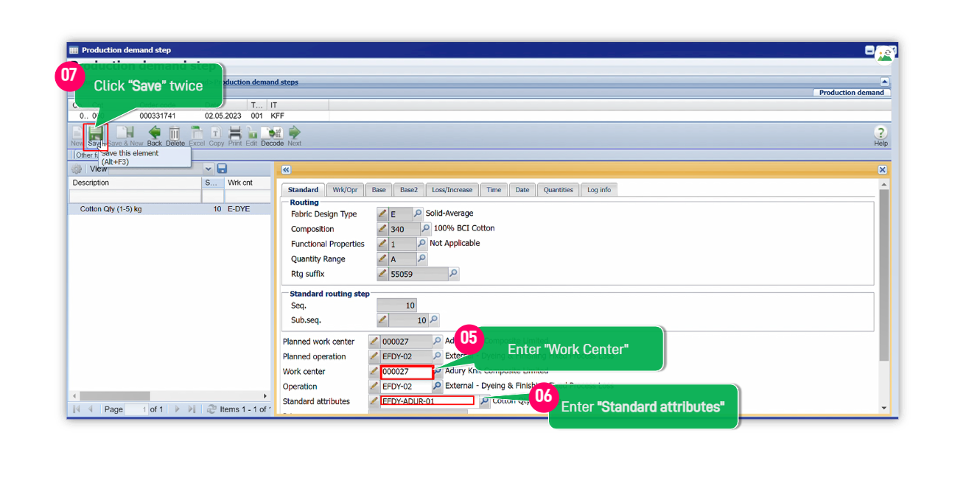Image resolution: width=980 pixels, height=483 pixels.
Task: Click the Save toolbar icon
Action: (95, 134)
